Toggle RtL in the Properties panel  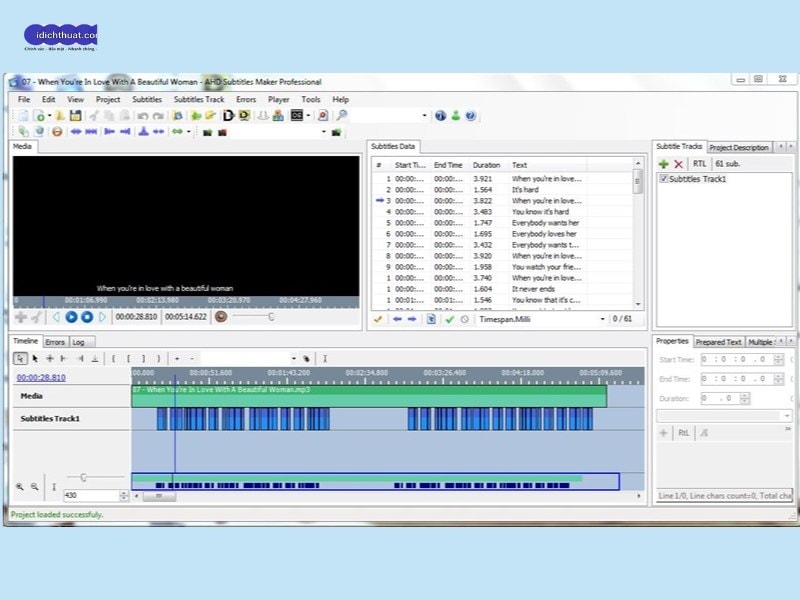(x=684, y=433)
